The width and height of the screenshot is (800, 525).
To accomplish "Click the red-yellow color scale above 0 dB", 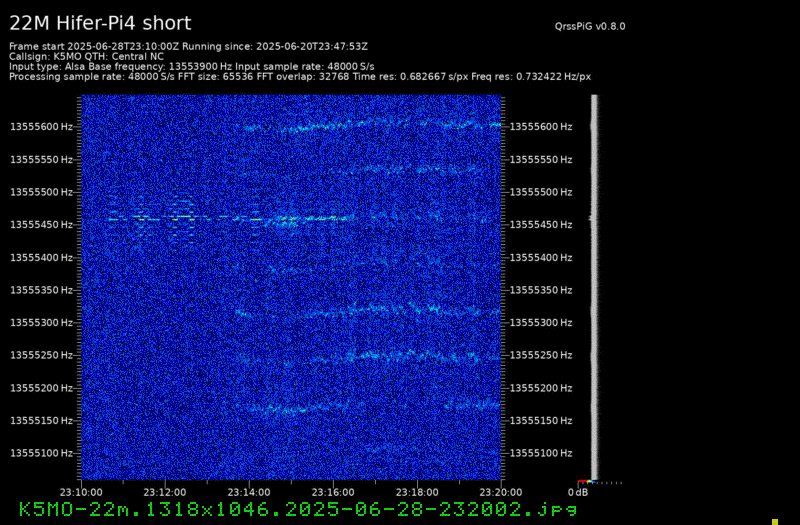I will [585, 482].
